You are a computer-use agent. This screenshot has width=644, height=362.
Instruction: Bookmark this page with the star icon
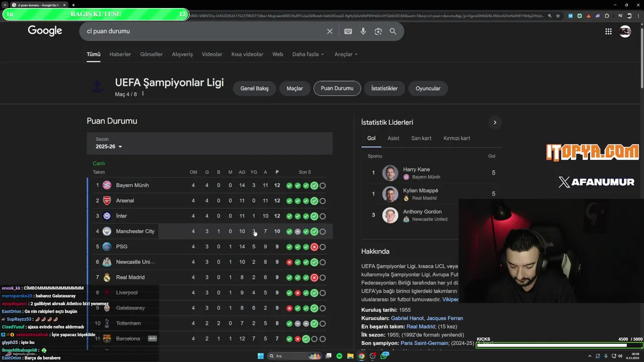tap(557, 16)
